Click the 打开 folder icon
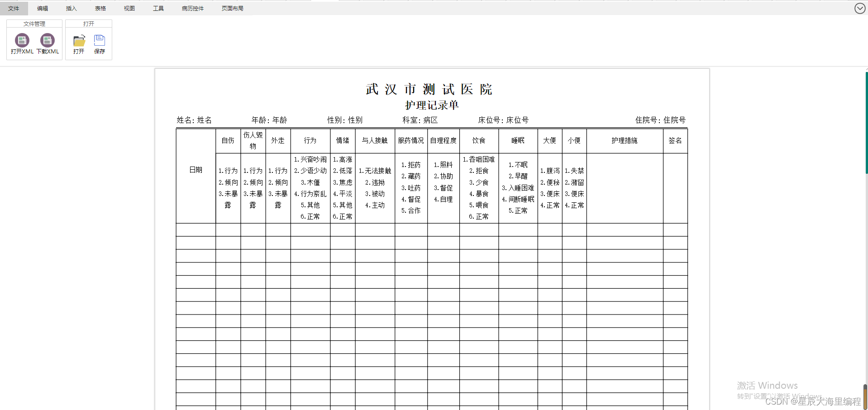Viewport: 868px width, 410px height. (x=79, y=40)
